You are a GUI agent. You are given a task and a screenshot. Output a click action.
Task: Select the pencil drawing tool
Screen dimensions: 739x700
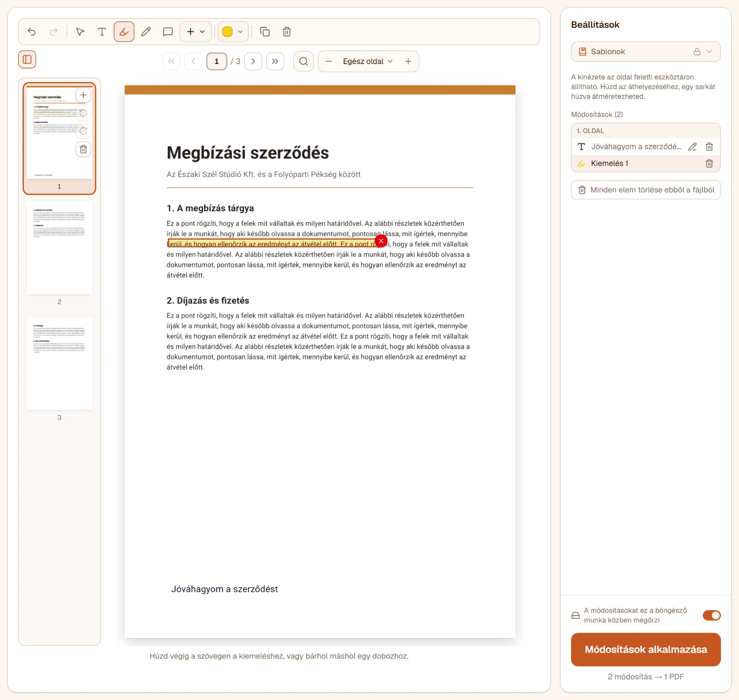pos(146,32)
